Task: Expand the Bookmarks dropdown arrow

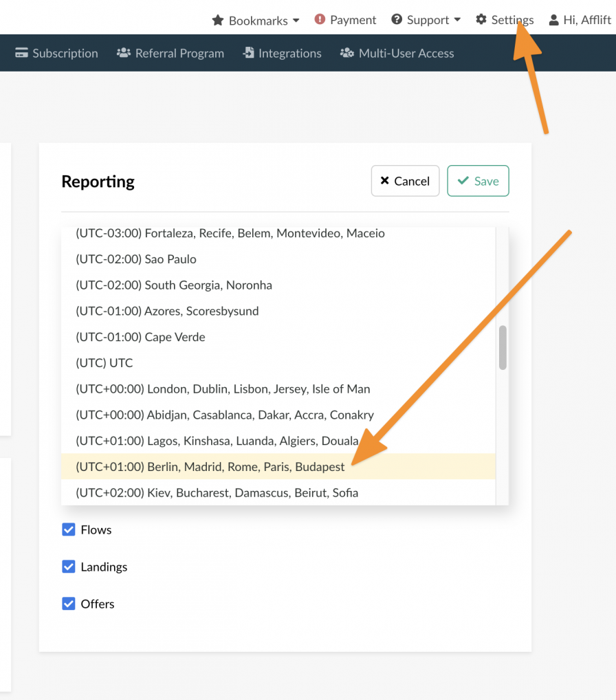Action: coord(296,21)
